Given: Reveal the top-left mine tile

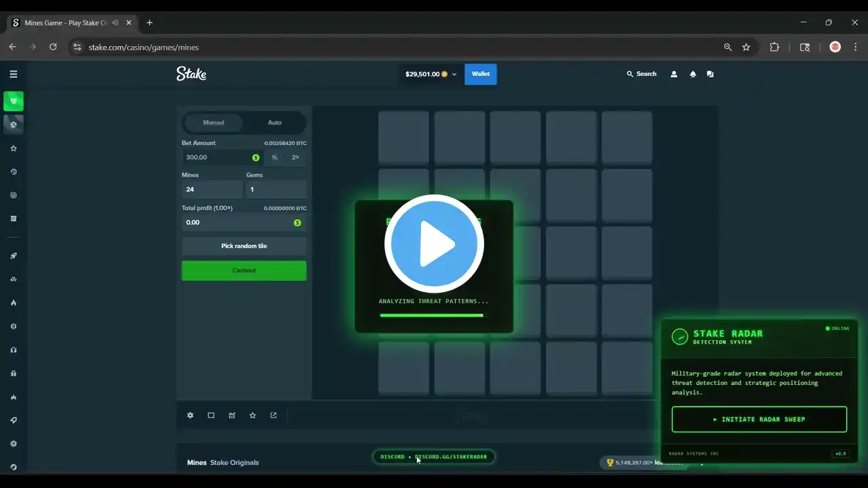Looking at the screenshot, I should coord(403,138).
